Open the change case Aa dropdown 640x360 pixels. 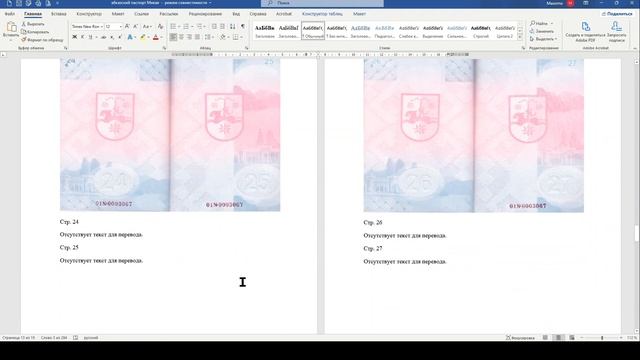[x=147, y=27]
